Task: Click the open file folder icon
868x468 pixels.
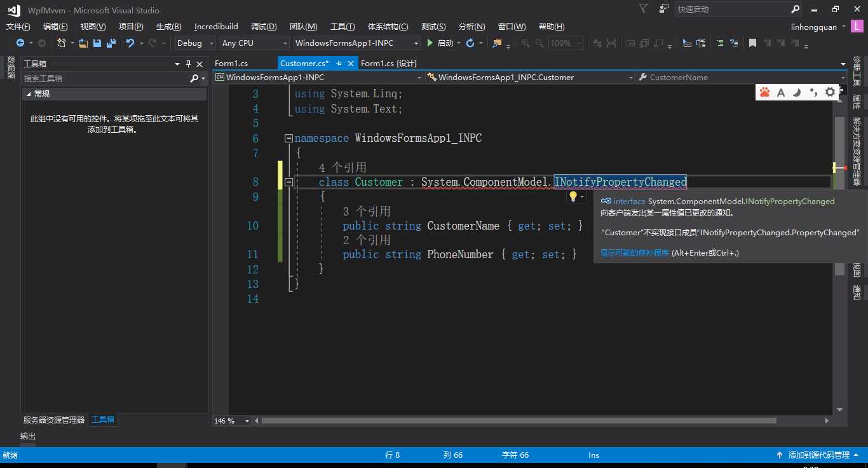Action: 83,43
